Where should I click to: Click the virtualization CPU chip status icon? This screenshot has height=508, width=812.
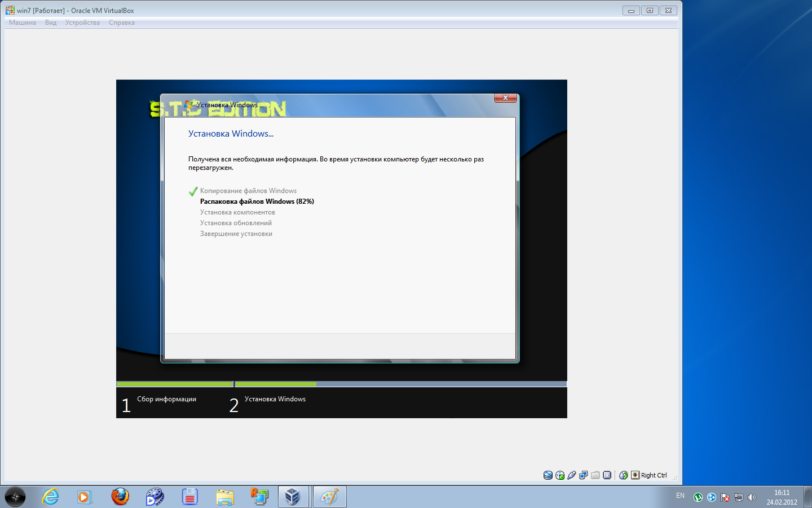coord(607,475)
